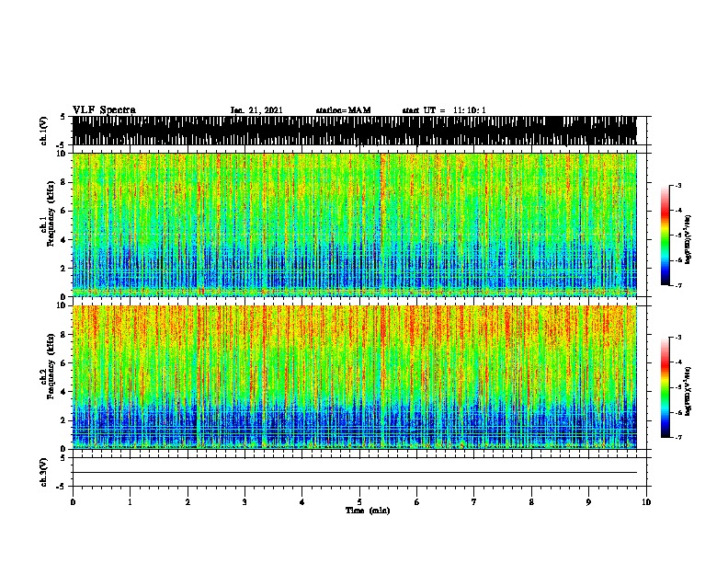Click the ch.1 frequency tick label "10"
Image resolution: width=728 pixels, height=563 pixels.
(x=63, y=154)
